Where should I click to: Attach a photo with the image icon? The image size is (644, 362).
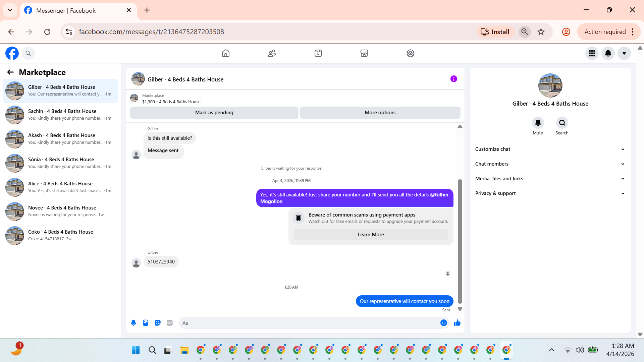click(x=146, y=323)
